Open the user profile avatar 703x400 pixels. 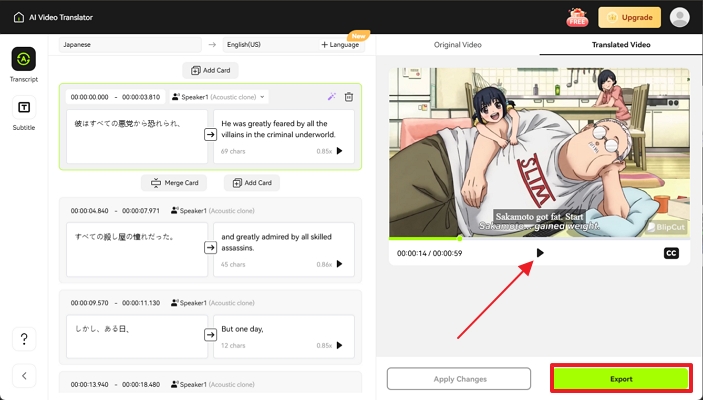coord(680,17)
